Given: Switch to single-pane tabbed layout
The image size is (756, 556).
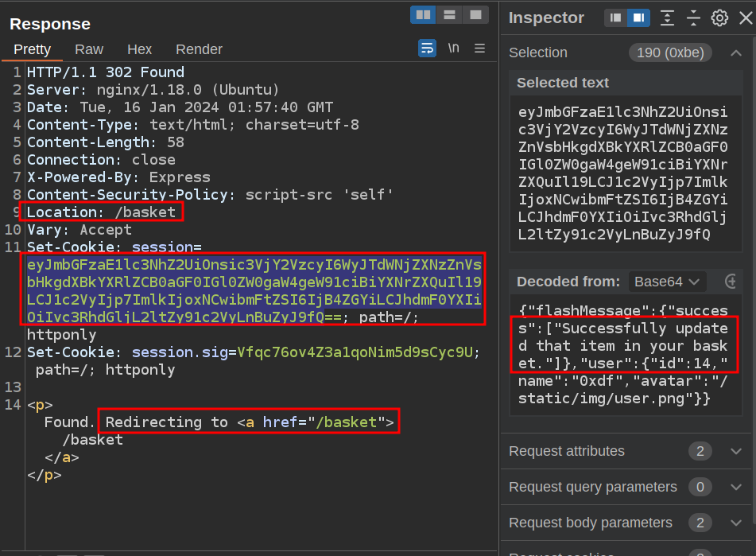Looking at the screenshot, I should (x=475, y=15).
